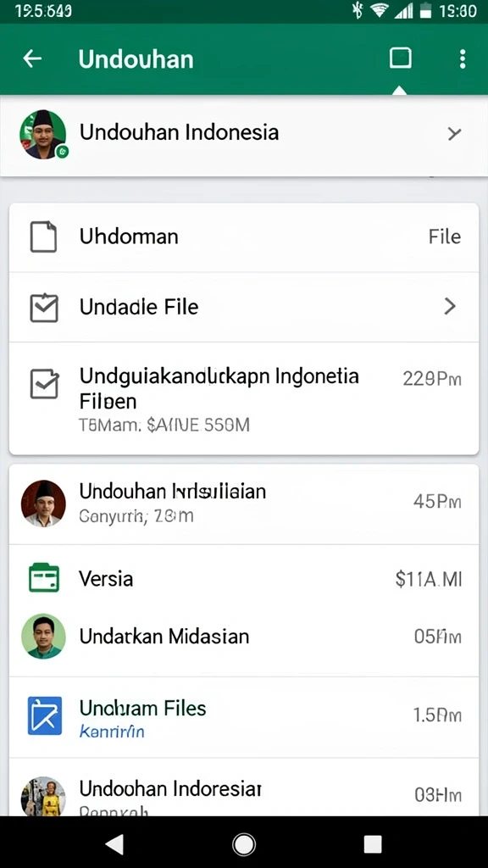
Task: Click the green Versia card icon
Action: click(x=44, y=577)
